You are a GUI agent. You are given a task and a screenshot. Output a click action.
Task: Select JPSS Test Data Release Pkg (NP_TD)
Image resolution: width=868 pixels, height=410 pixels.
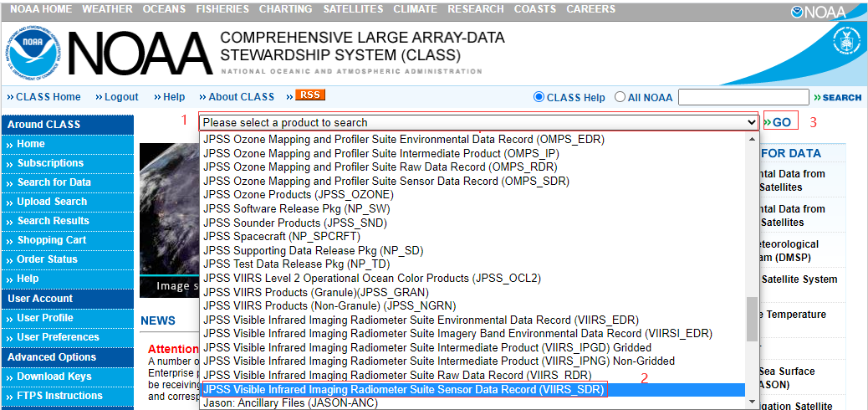pos(472,264)
